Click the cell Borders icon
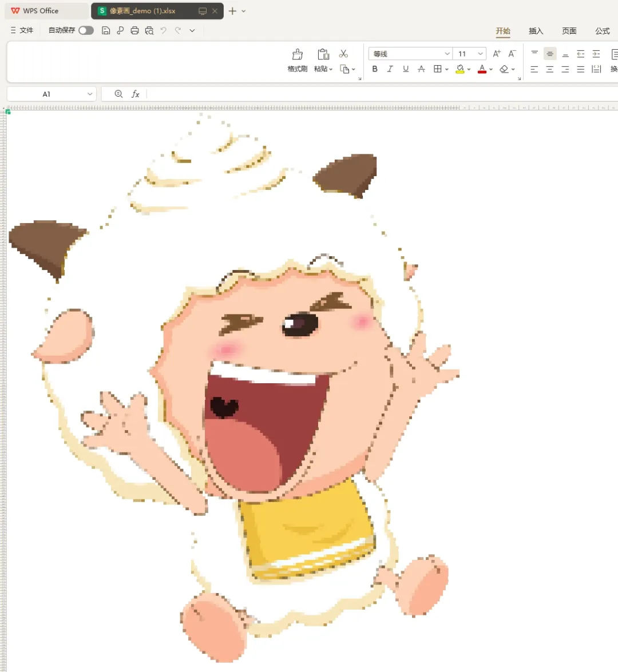 437,69
